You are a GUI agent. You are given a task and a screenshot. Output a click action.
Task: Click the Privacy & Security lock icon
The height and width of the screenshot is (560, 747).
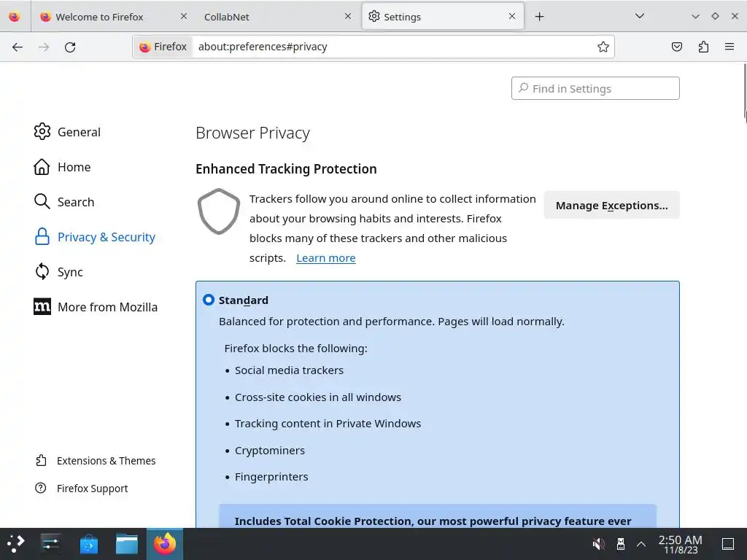42,237
